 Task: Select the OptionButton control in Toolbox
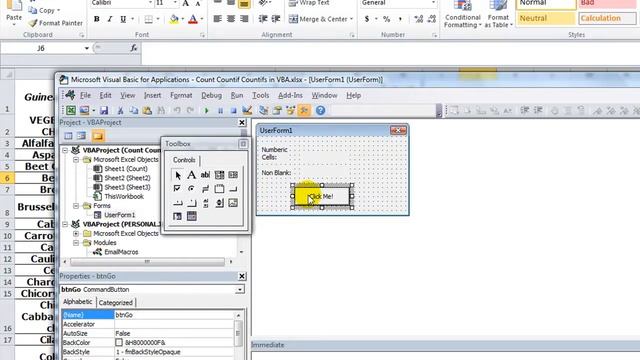(191, 189)
